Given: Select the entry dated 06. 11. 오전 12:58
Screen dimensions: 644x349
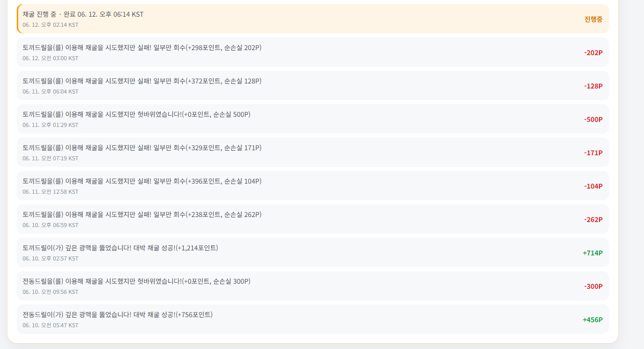Looking at the screenshot, I should tap(313, 186).
